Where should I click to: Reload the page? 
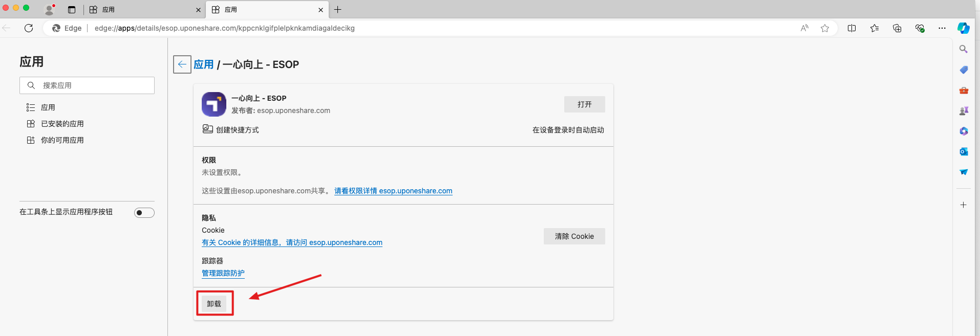click(29, 28)
